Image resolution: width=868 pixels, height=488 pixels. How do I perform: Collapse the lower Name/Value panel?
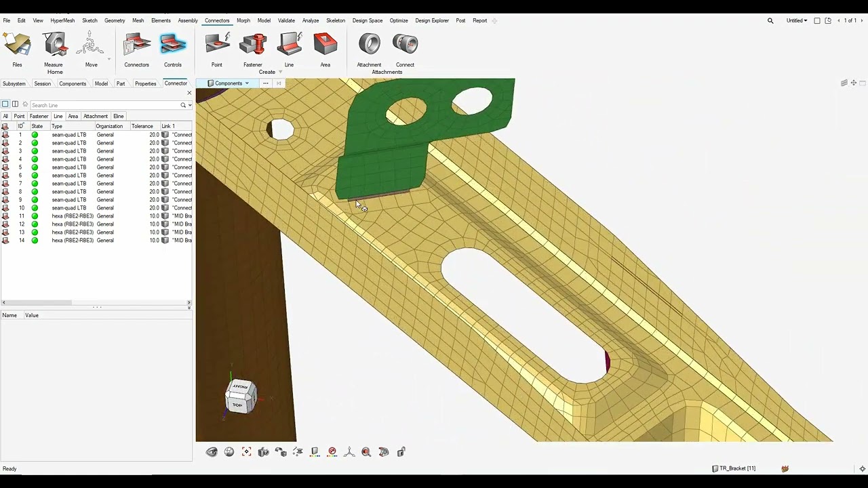pyautogui.click(x=189, y=308)
